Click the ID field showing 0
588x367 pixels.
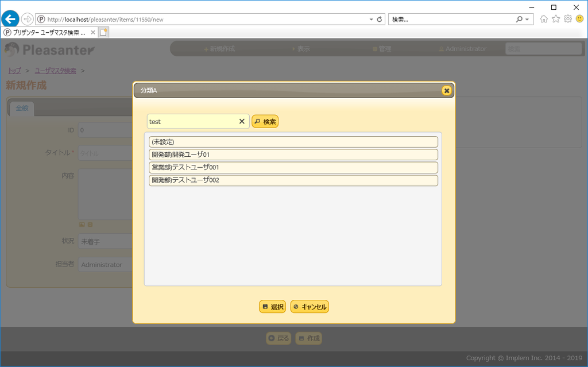105,130
